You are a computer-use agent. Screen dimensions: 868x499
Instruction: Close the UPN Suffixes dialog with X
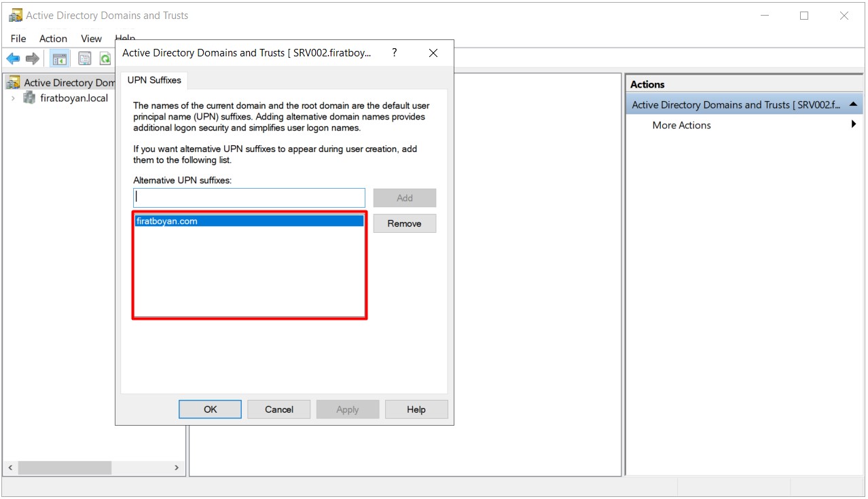433,52
